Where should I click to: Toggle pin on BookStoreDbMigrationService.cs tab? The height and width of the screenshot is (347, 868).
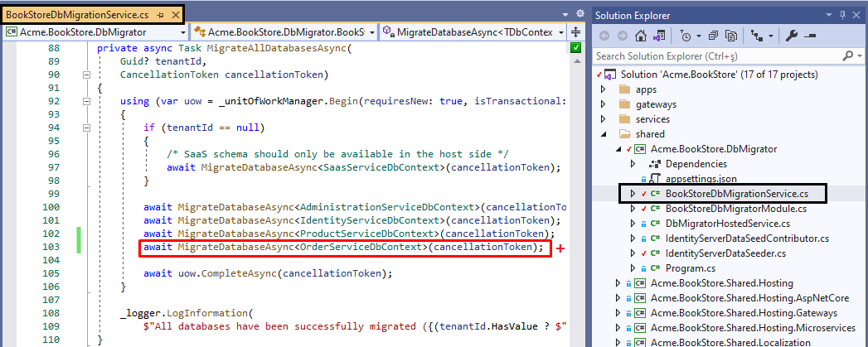[x=160, y=16]
